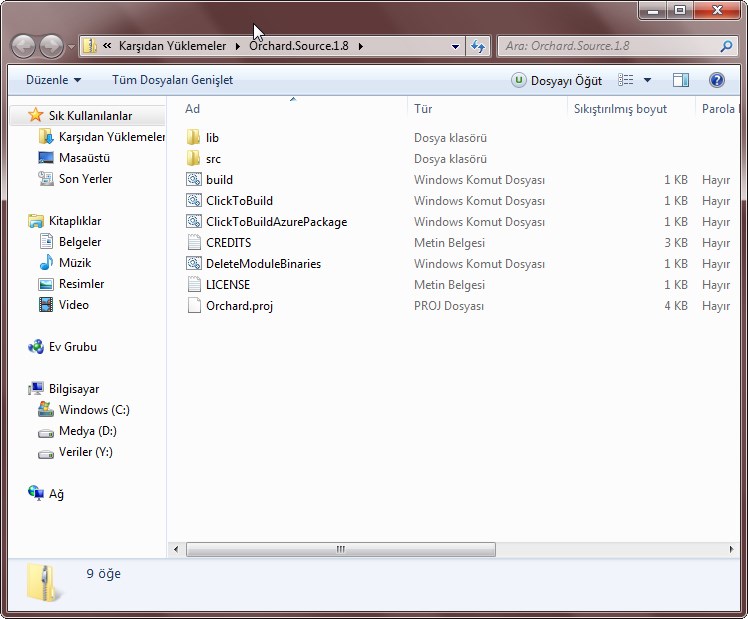Viewport: 748px width, 619px height.
Task: Open the address bar history dropdown
Action: pyautogui.click(x=455, y=46)
